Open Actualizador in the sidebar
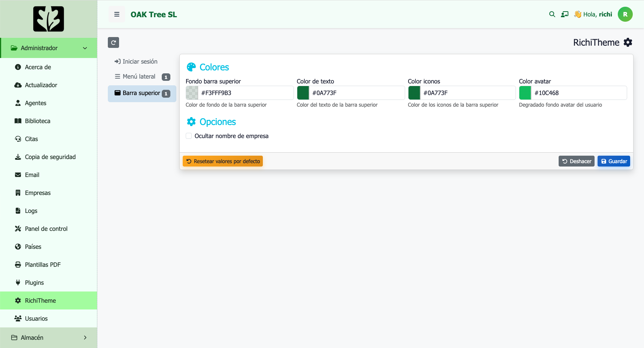The height and width of the screenshot is (348, 644). coord(41,85)
